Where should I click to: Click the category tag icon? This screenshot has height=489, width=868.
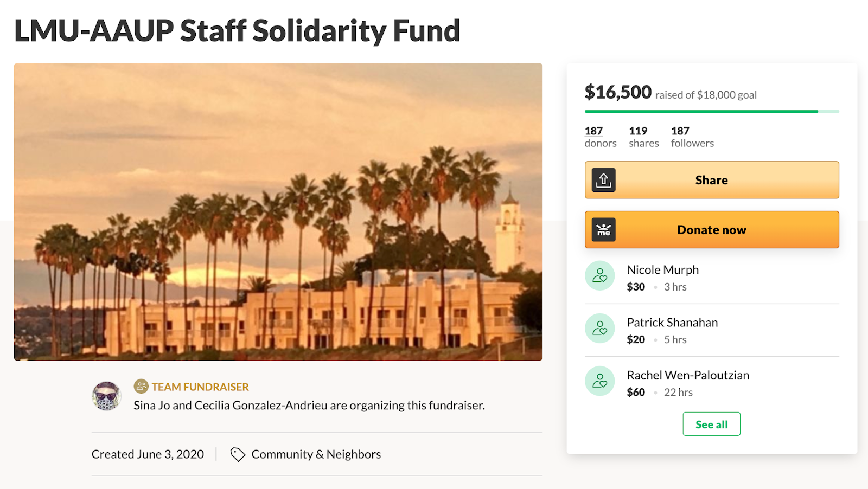click(x=238, y=454)
